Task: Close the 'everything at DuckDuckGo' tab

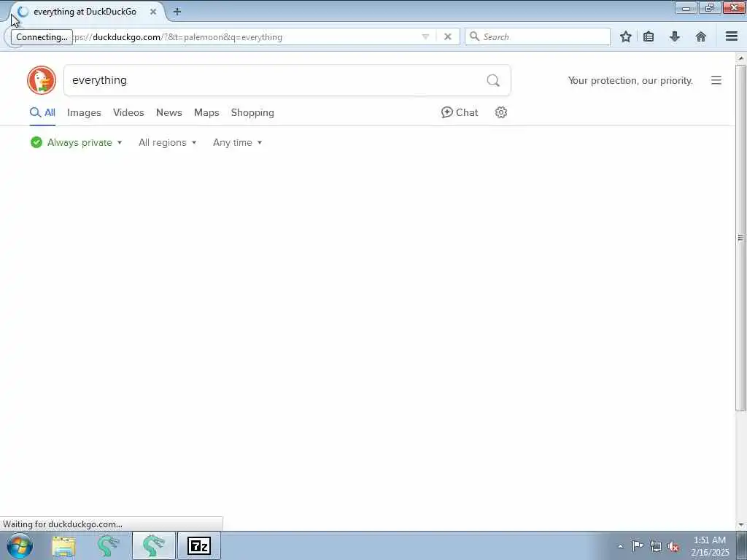Action: click(153, 12)
